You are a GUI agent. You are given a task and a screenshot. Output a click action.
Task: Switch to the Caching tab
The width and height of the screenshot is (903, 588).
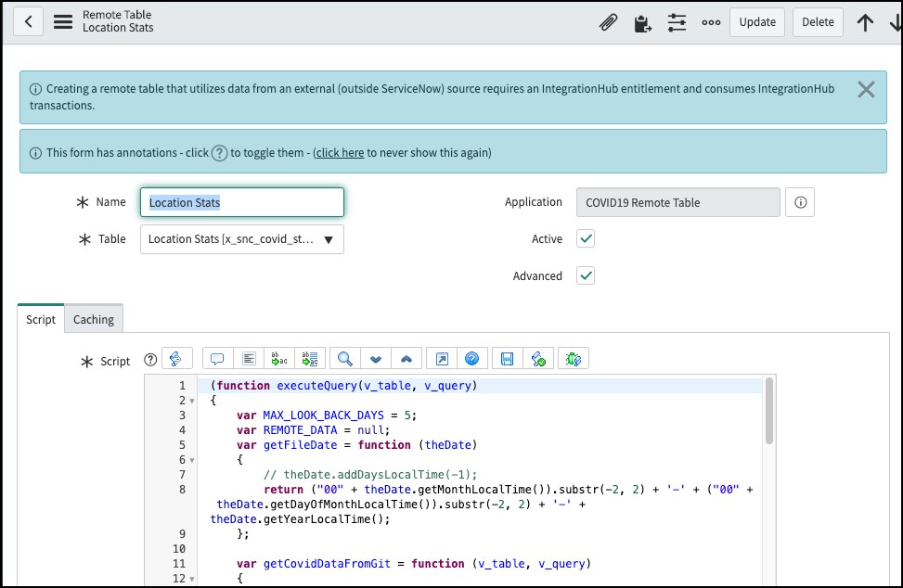[x=94, y=319]
